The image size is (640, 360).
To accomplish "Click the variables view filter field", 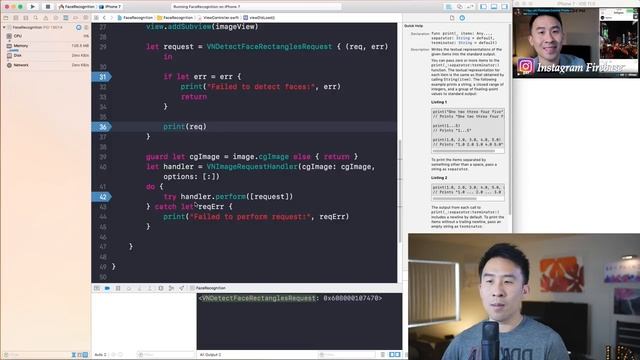I will pyautogui.click(x=165, y=355).
